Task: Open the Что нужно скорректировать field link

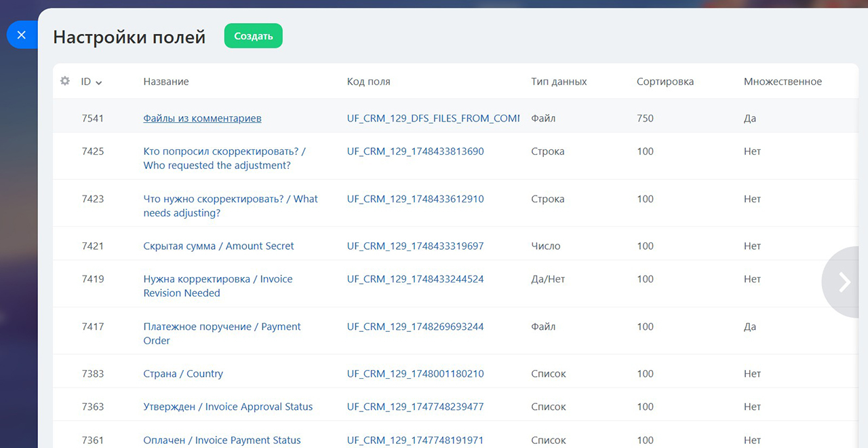Action: 231,206
